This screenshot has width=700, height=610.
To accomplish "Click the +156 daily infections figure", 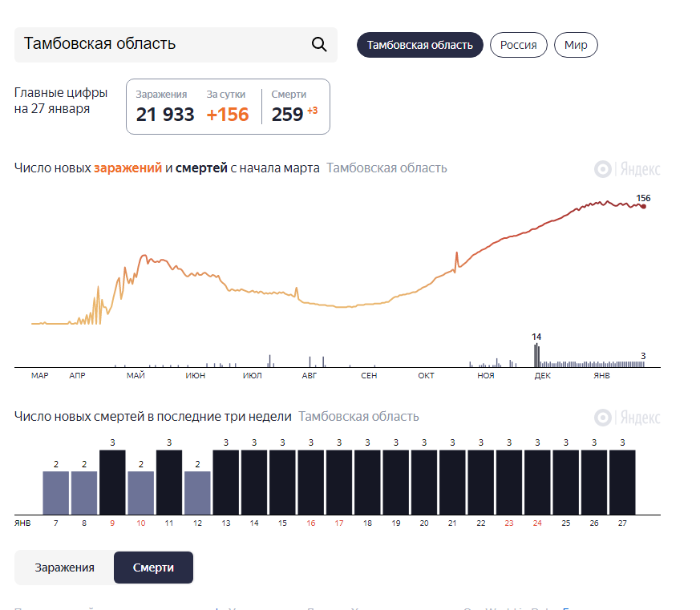I will point(227,115).
